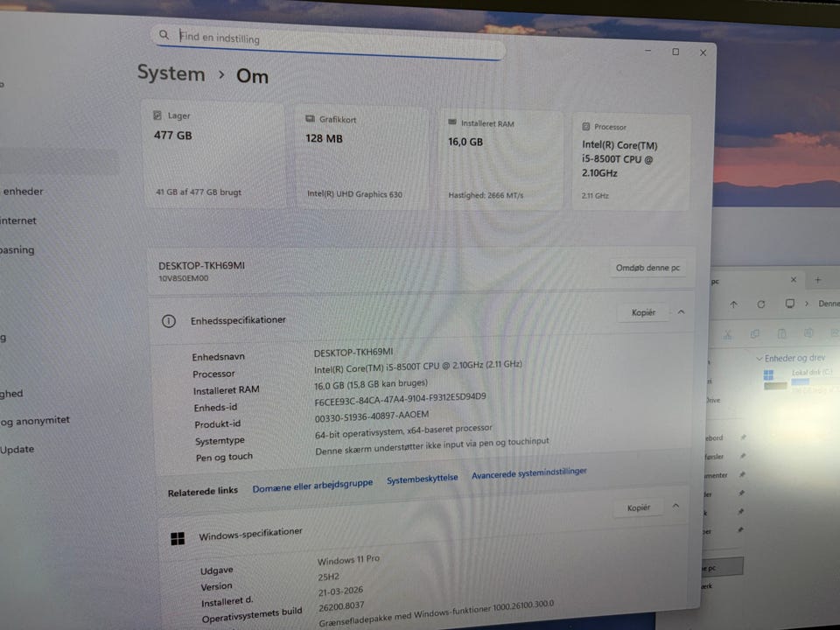Open the Systembeskyttelse link
The width and height of the screenshot is (840, 630).
click(422, 479)
